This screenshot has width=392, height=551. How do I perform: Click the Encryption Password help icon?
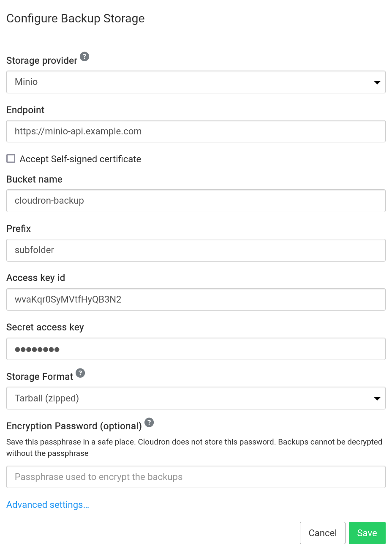click(149, 422)
